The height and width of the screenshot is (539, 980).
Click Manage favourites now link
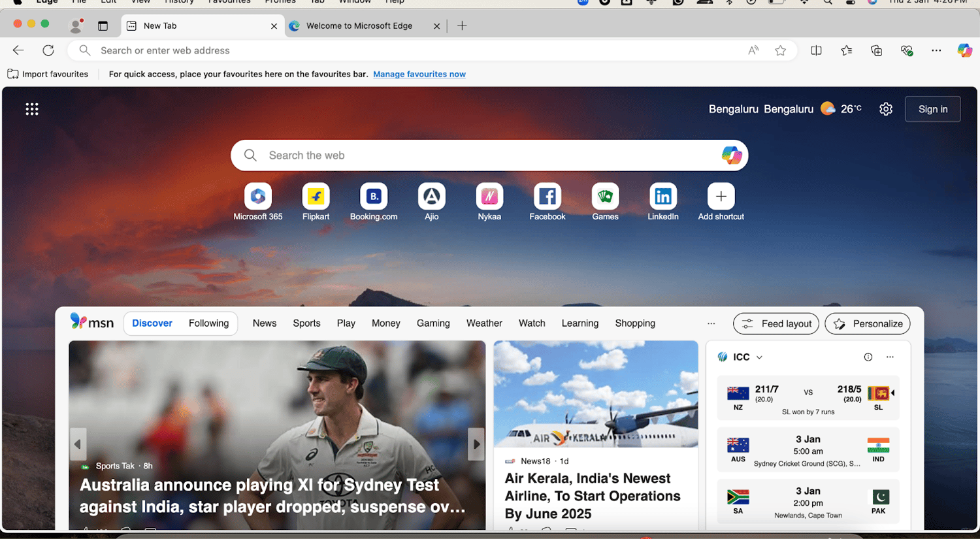click(419, 74)
